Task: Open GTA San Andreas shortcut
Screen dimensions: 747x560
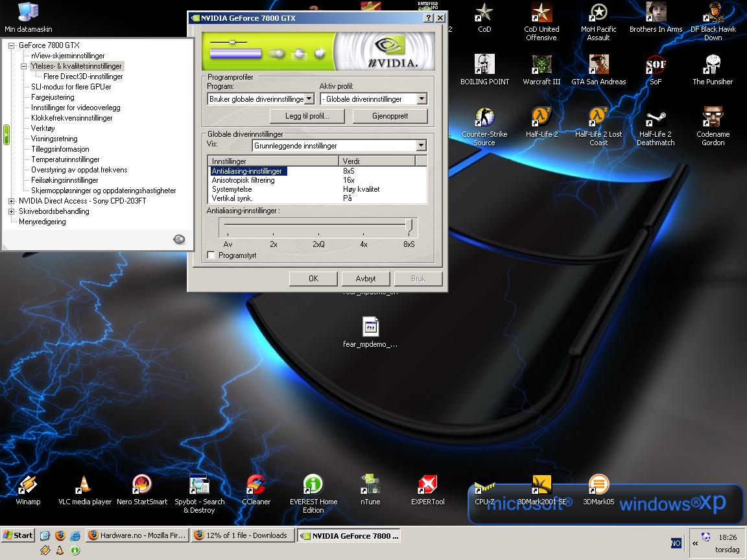Action: click(599, 70)
